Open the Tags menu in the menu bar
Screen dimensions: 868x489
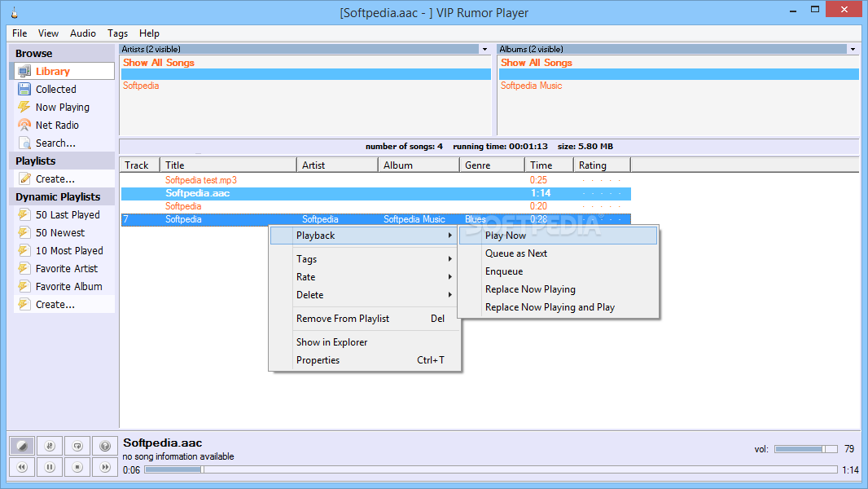click(x=117, y=33)
